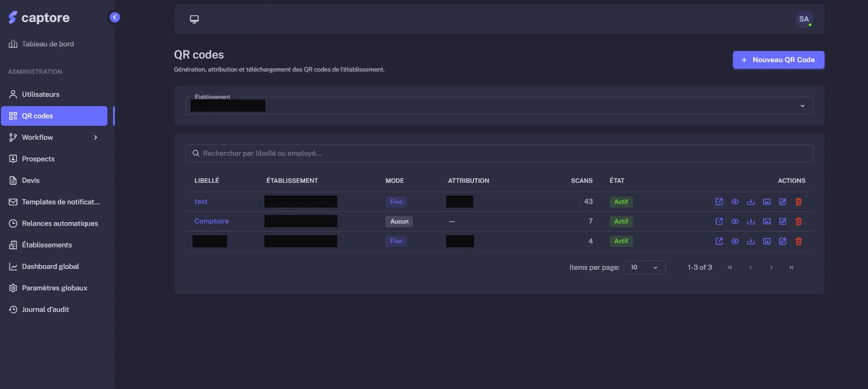Download QR code in the 4-scans row
This screenshot has width=868, height=389.
751,241
